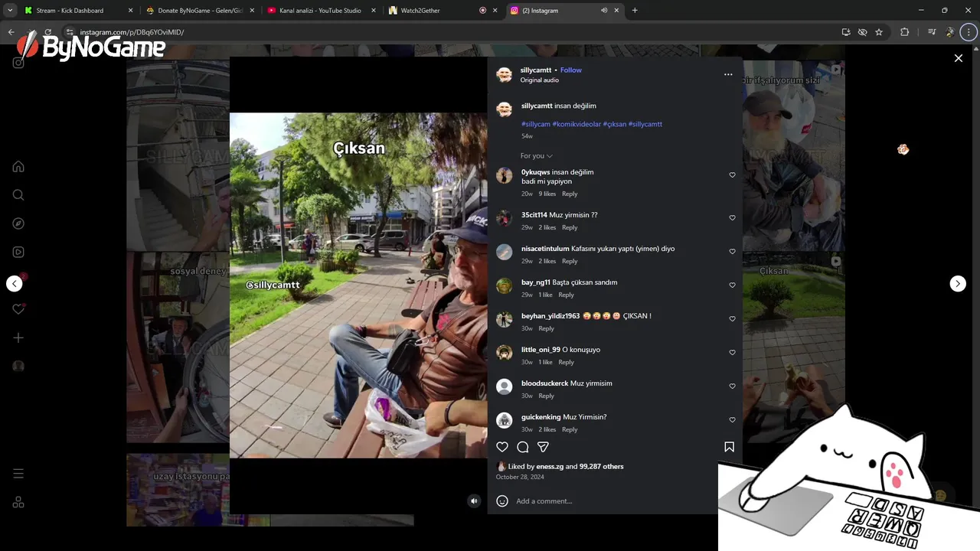Open the sillycamtt username in post header
Viewport: 980px width, 551px height.
click(x=535, y=70)
